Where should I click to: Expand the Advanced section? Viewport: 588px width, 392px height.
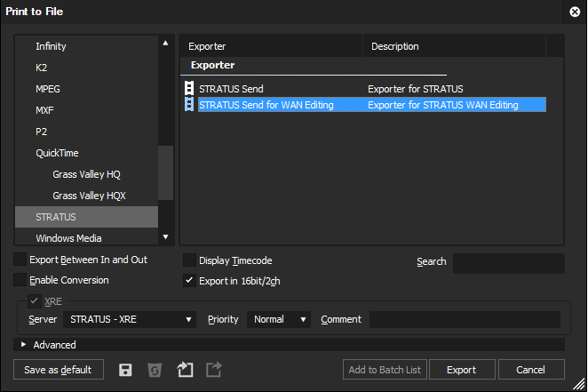tap(24, 345)
